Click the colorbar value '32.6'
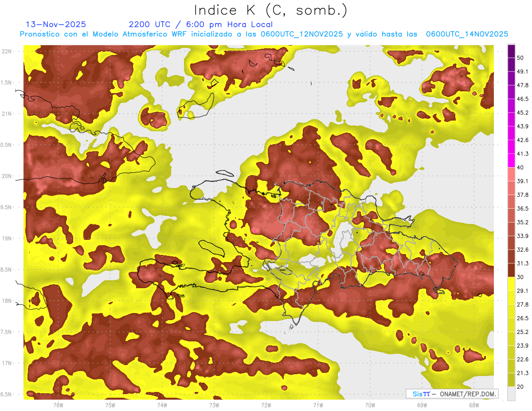532x411 pixels. tap(523, 250)
